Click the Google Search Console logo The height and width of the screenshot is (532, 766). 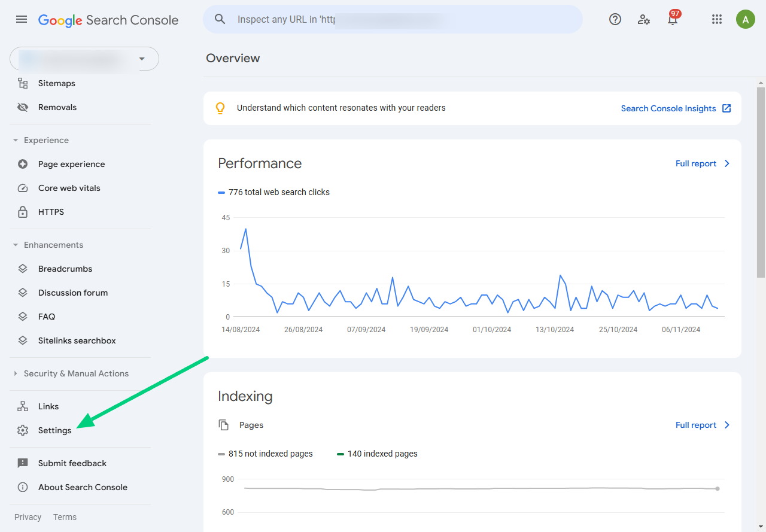tap(108, 20)
